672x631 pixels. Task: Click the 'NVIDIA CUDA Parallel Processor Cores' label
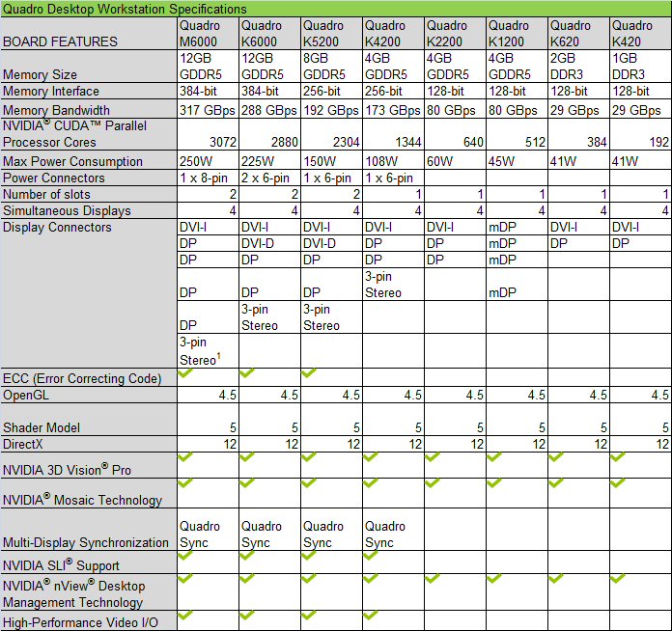click(x=74, y=134)
